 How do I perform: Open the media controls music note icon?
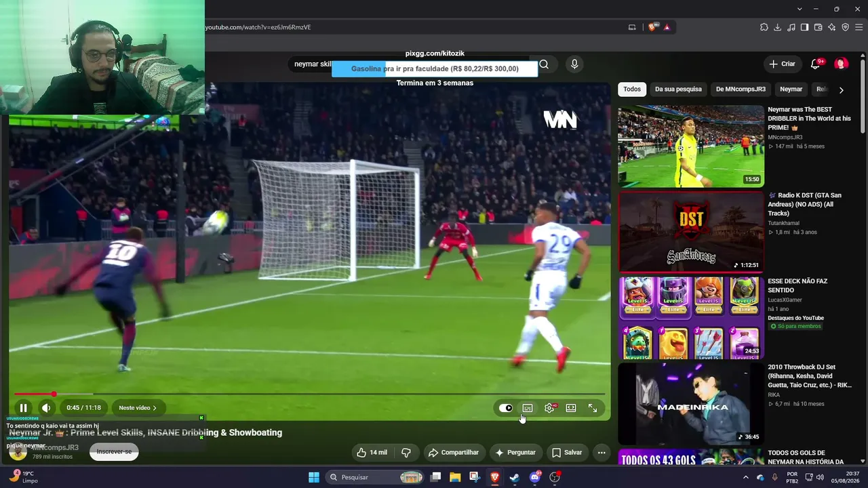click(x=791, y=27)
